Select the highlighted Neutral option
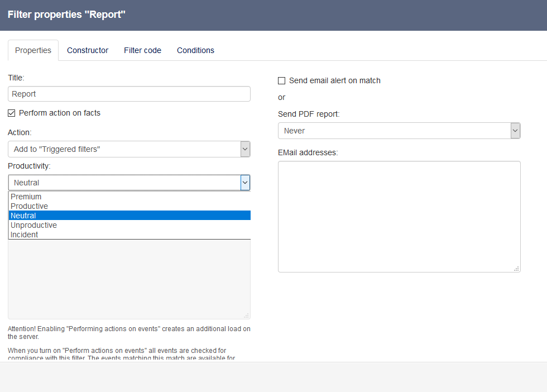547x392 pixels. tap(23, 216)
